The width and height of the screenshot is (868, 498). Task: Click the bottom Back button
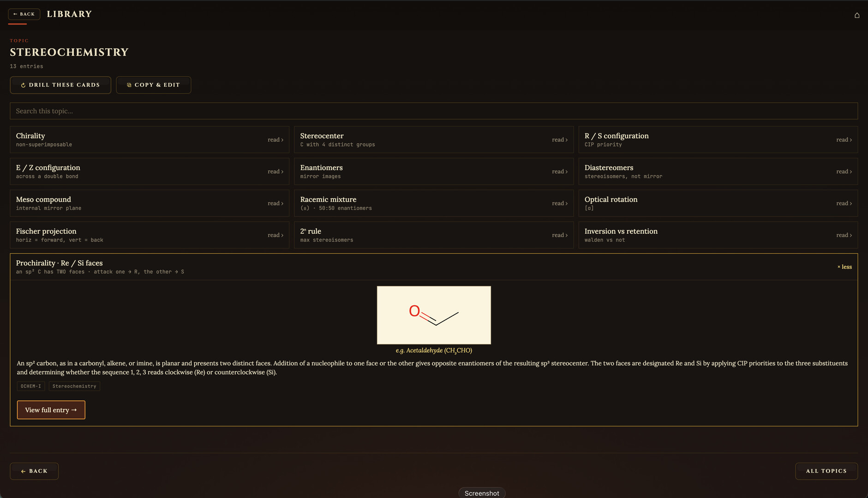34,471
